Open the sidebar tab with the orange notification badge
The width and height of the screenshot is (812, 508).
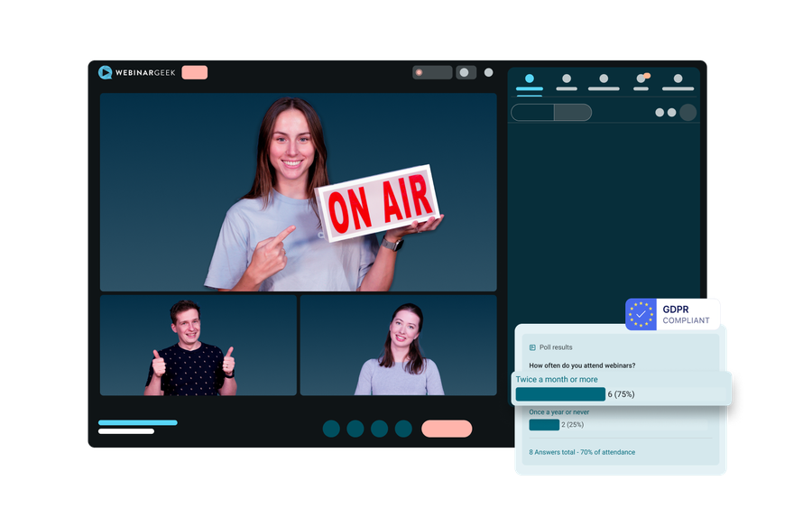(641, 82)
